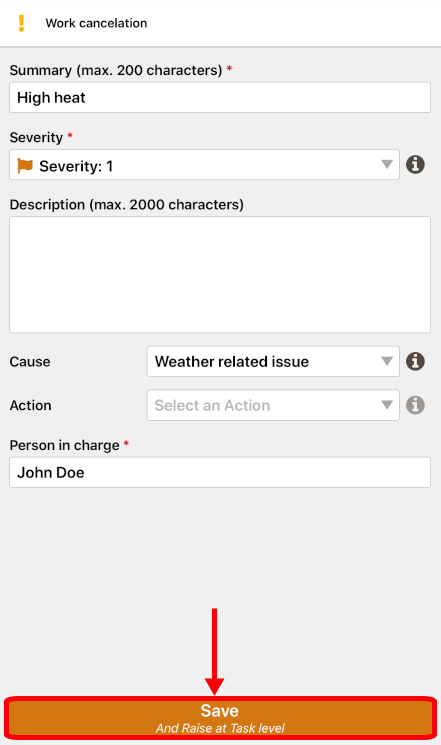Click the orange severity flag icon
Screen dimensions: 441x745
25,165
